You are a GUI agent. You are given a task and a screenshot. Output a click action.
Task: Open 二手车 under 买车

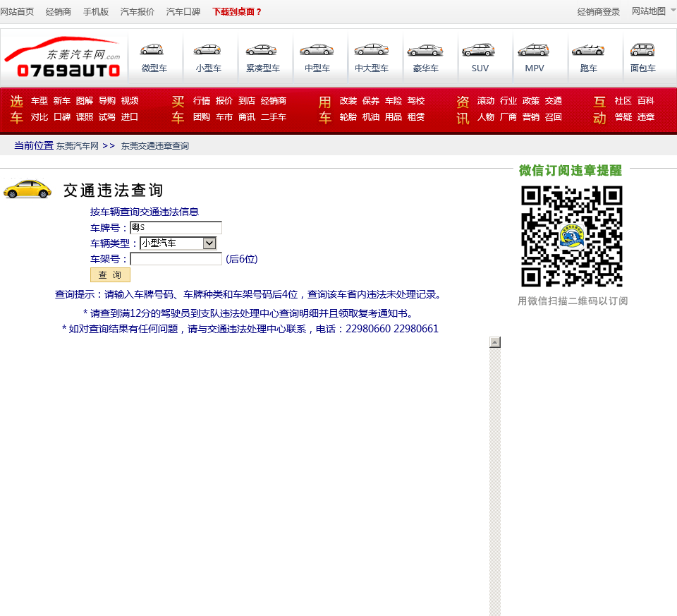coord(274,117)
